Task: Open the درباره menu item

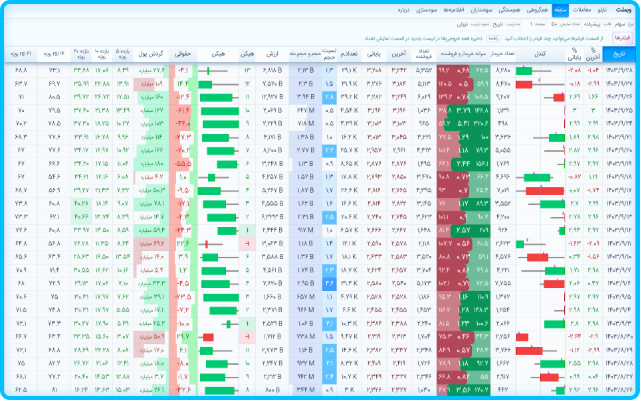Action: click(x=404, y=10)
